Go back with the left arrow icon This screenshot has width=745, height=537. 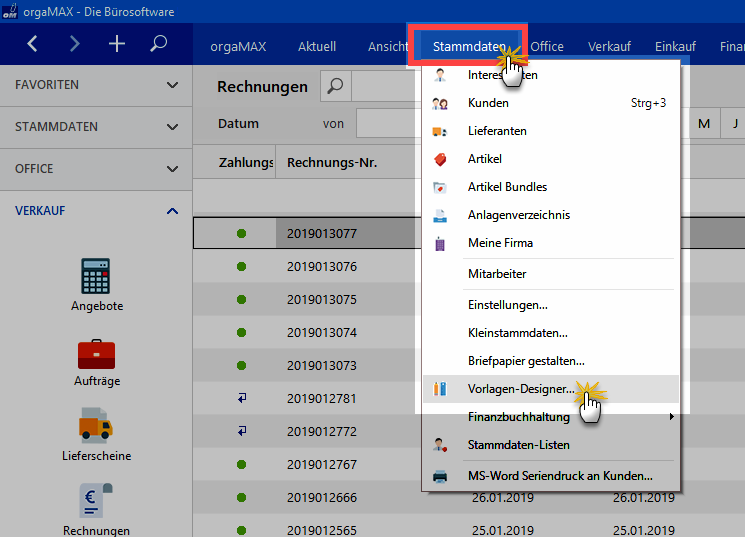(x=32, y=44)
